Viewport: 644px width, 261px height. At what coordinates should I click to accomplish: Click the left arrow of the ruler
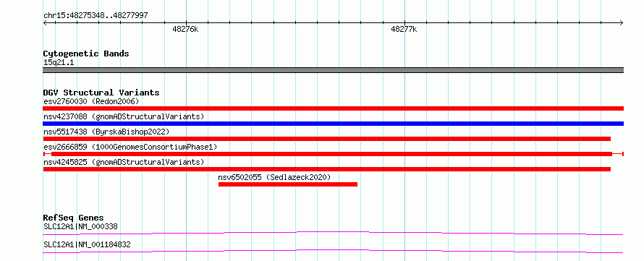click(45, 23)
